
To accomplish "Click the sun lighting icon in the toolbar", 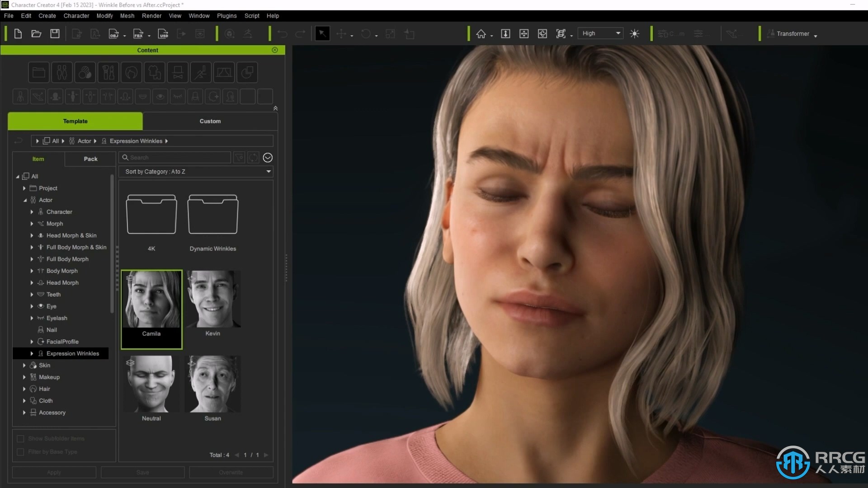I will point(634,33).
